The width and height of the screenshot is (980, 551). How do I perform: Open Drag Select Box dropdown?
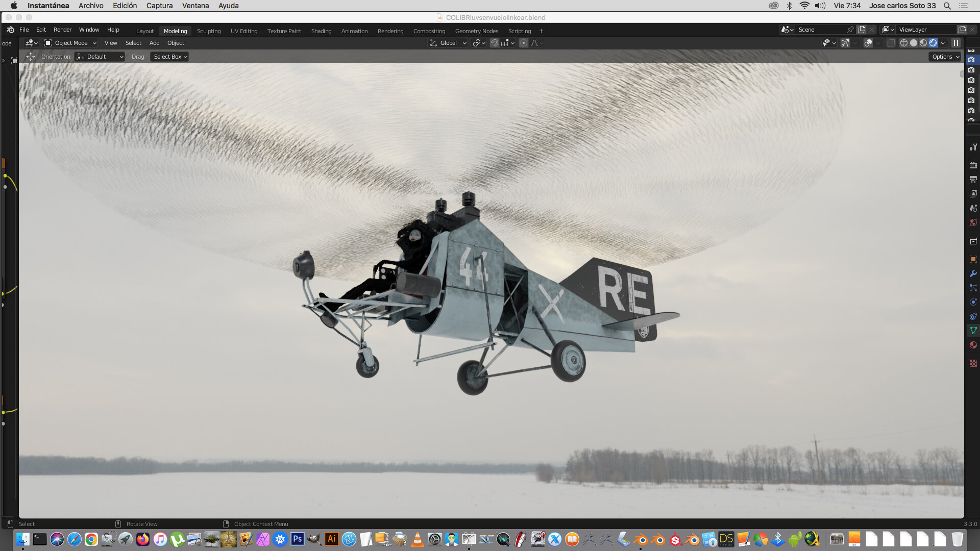(169, 57)
